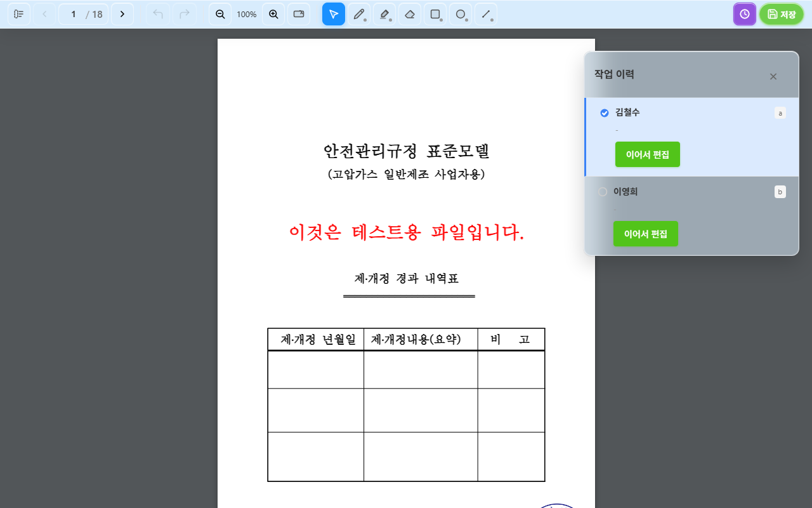Click the subtitle (고압가스 일반제조 사업자용)
The height and width of the screenshot is (508, 812).
[407, 175]
